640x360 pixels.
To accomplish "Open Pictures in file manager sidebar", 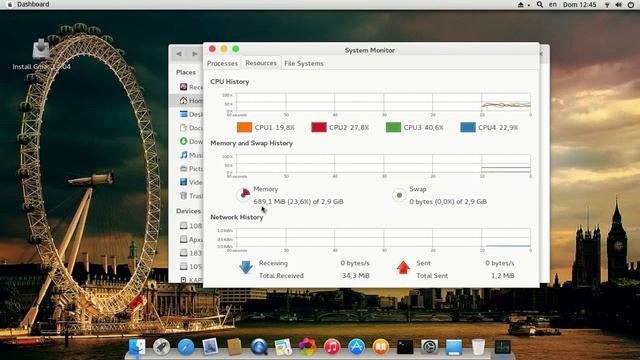I will pyautogui.click(x=191, y=169).
